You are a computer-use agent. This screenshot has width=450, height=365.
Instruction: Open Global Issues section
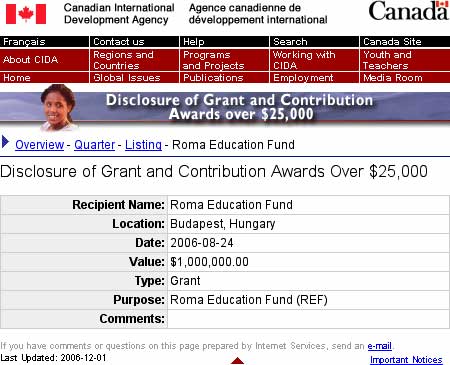pos(127,78)
